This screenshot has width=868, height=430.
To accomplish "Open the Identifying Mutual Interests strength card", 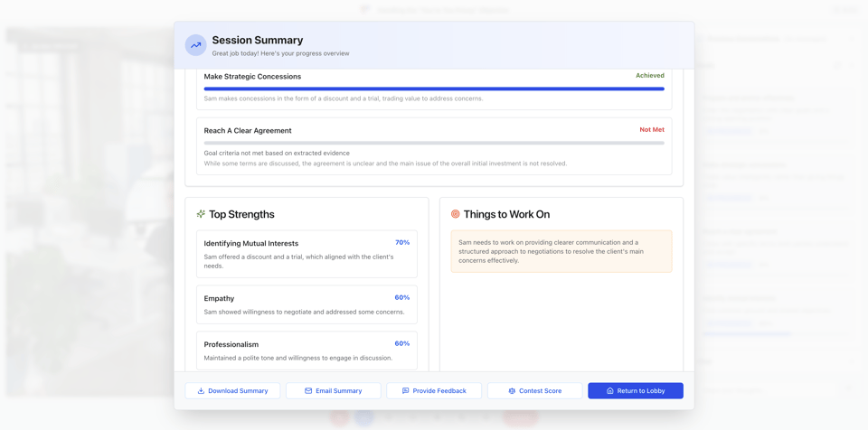I will pyautogui.click(x=307, y=254).
